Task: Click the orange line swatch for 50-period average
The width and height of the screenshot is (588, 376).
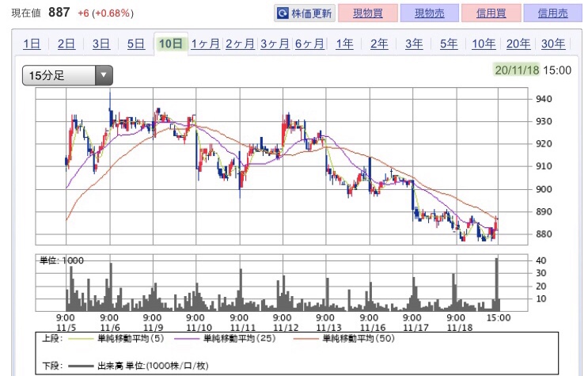Action: pos(305,339)
